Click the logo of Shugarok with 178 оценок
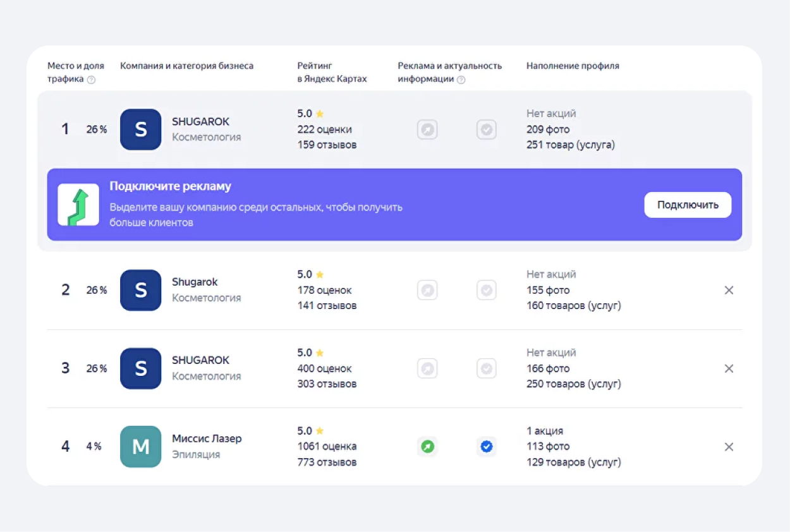 (x=141, y=290)
